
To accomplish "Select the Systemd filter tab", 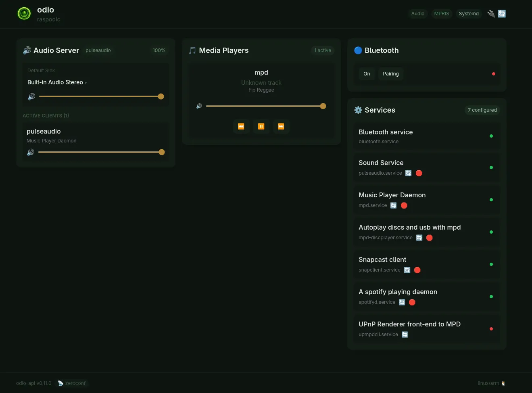I will [469, 14].
